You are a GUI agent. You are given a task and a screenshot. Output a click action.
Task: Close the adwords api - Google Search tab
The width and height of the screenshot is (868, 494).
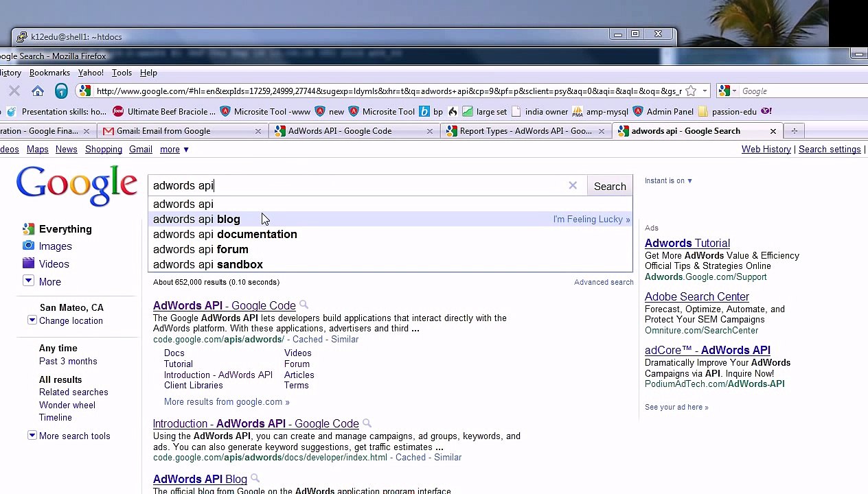pyautogui.click(x=773, y=131)
